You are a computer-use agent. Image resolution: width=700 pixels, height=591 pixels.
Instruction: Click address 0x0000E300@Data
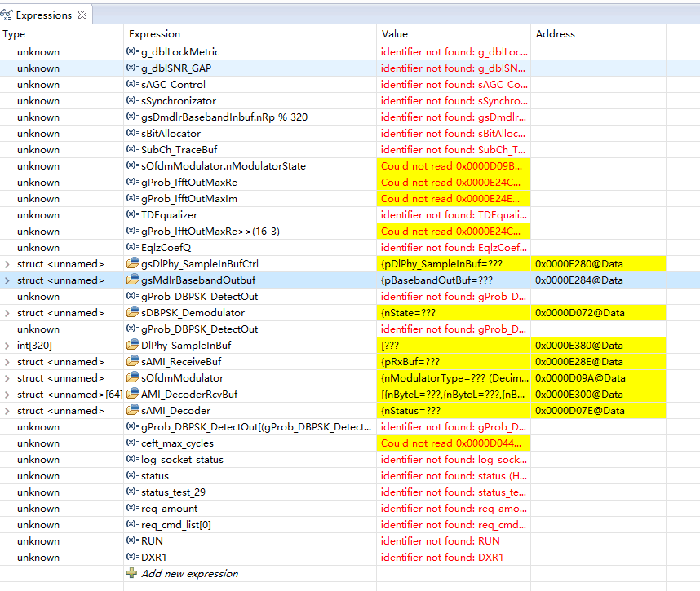coord(579,395)
